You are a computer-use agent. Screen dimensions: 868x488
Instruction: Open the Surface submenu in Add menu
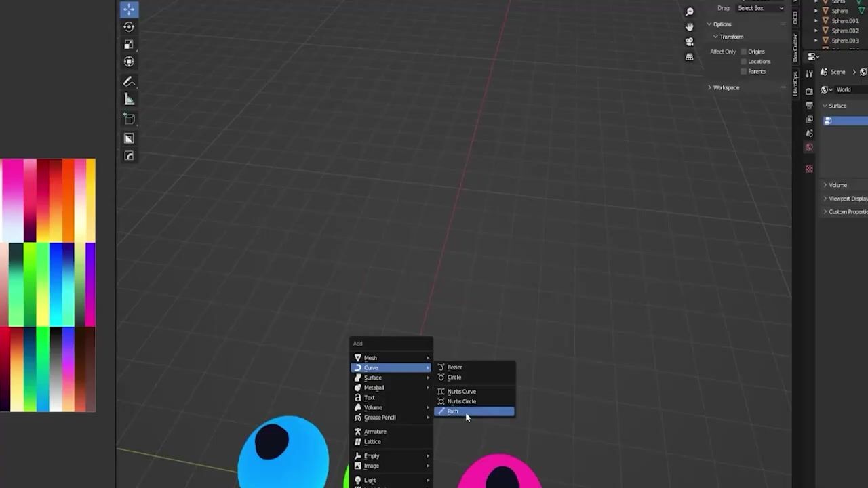pos(391,378)
